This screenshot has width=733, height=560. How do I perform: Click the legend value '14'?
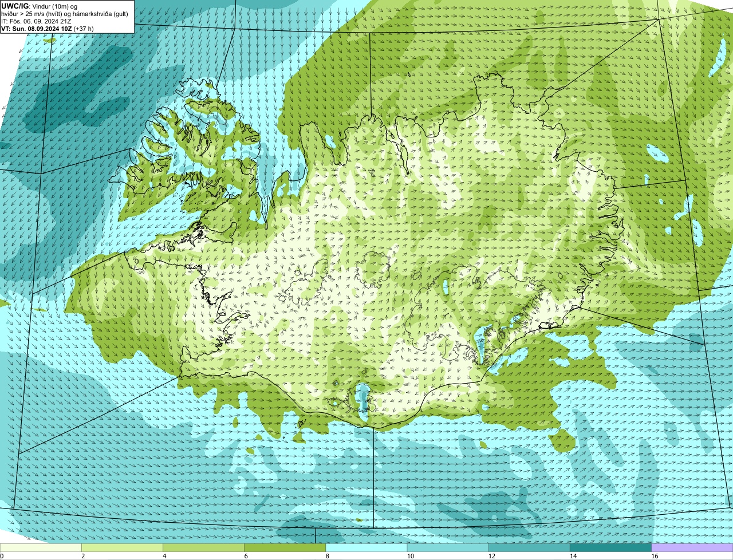pos(573,556)
